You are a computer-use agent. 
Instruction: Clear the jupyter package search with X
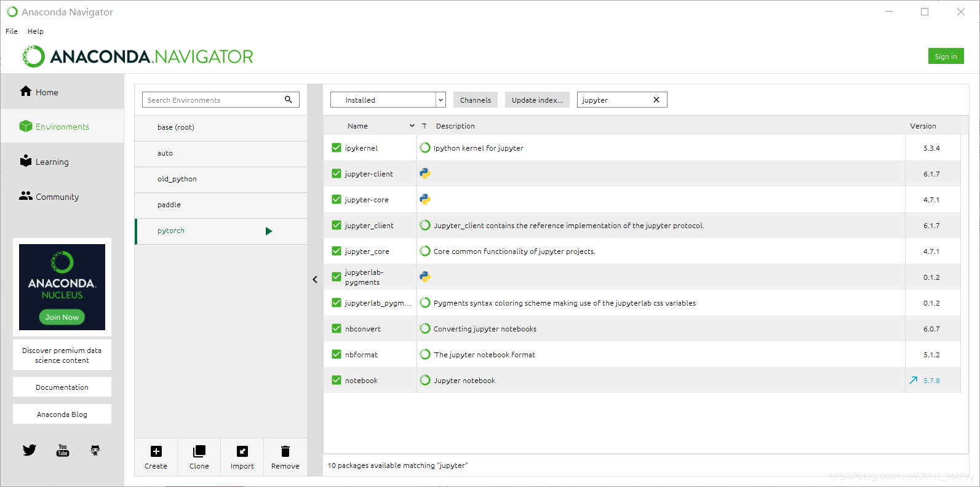(x=656, y=100)
